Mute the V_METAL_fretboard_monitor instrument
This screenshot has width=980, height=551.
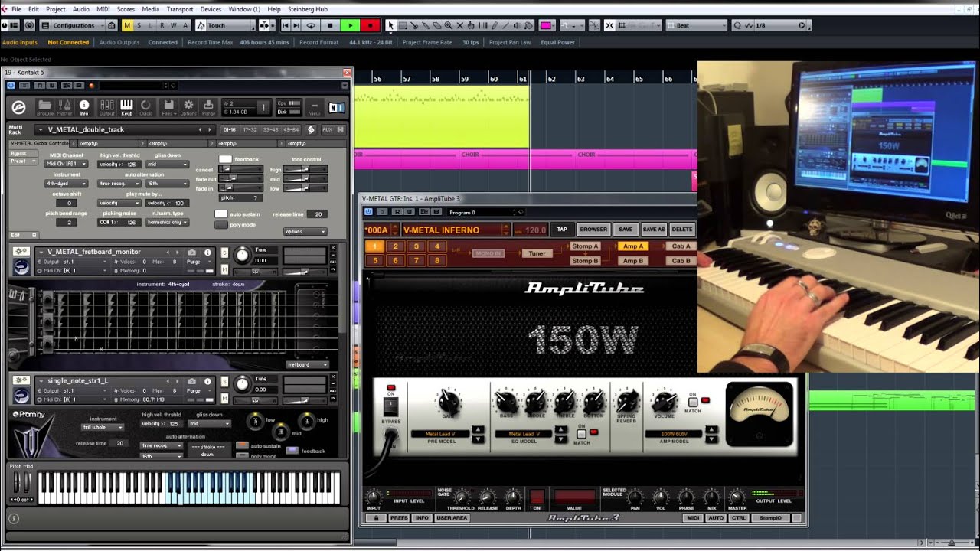(224, 269)
